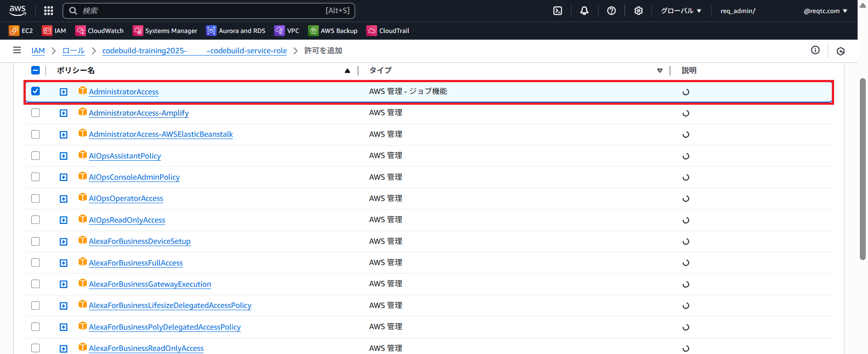This screenshot has width=868, height=354.
Task: Open IAM shortcut in favorites bar
Action: point(54,31)
